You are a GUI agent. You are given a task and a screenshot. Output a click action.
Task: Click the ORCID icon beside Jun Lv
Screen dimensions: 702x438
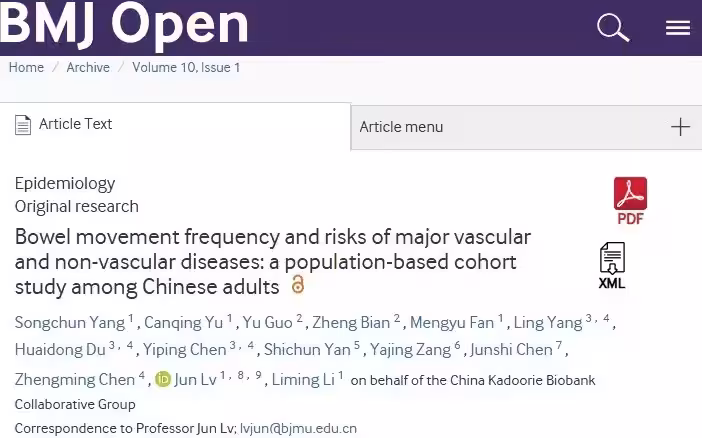[162, 380]
